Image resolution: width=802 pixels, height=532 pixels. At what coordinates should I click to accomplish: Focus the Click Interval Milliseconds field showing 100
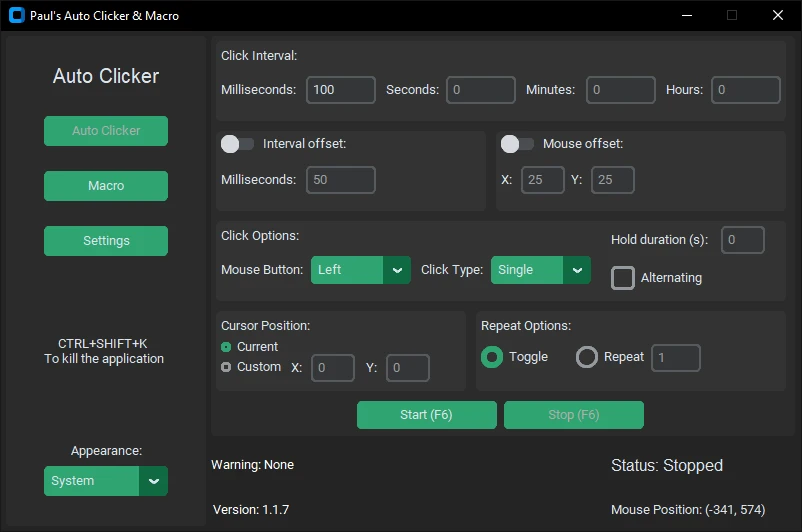[341, 90]
